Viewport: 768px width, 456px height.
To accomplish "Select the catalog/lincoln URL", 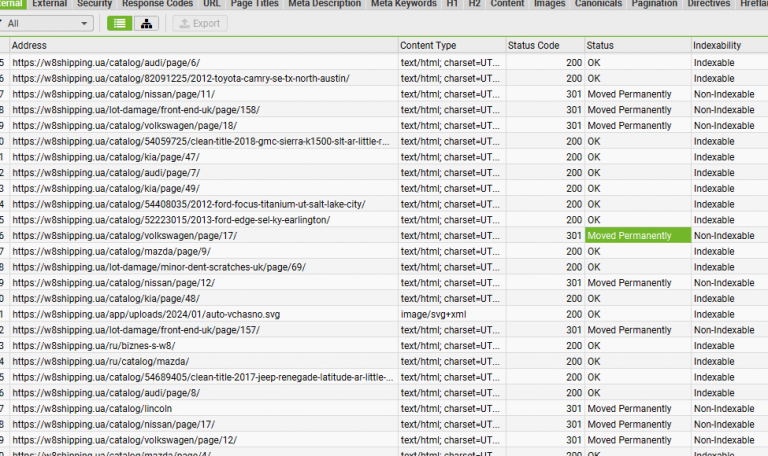I will (x=92, y=408).
